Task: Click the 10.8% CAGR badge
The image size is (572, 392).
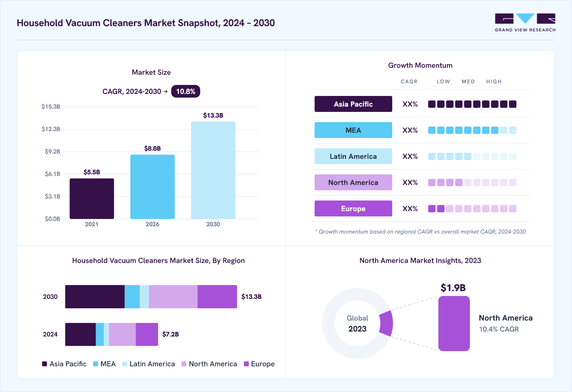Action: [x=185, y=91]
